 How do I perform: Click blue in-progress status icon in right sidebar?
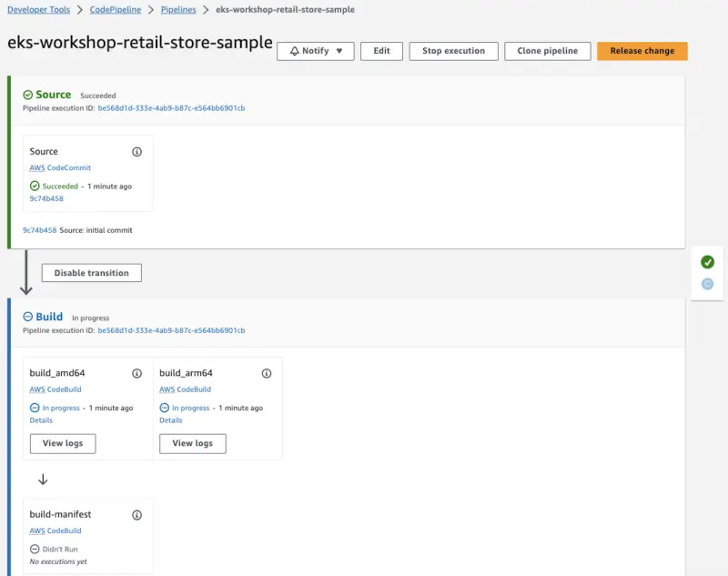(708, 284)
